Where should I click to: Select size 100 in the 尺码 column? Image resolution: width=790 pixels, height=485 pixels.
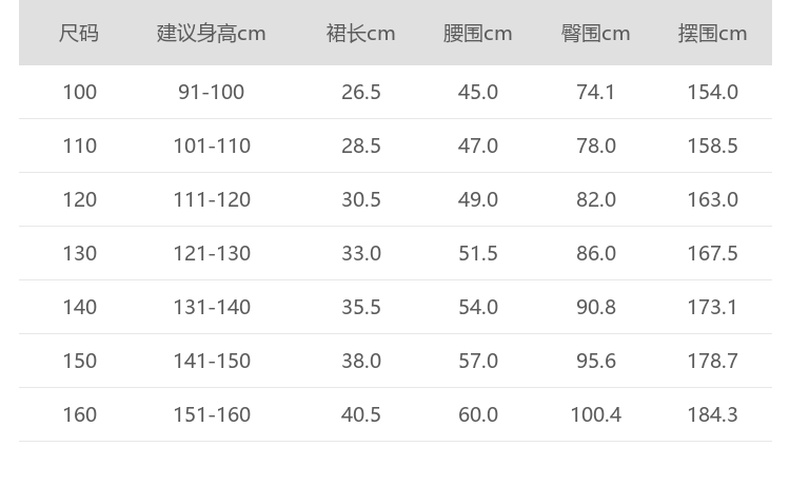pos(80,93)
